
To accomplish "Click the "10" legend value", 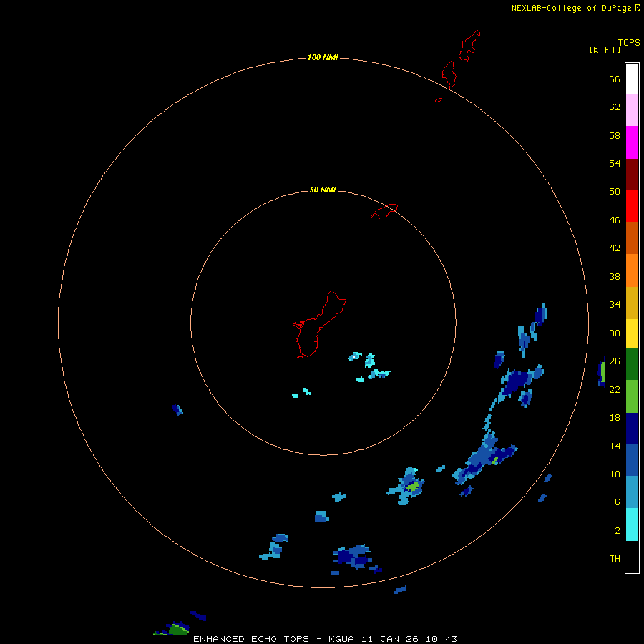I will [x=615, y=474].
